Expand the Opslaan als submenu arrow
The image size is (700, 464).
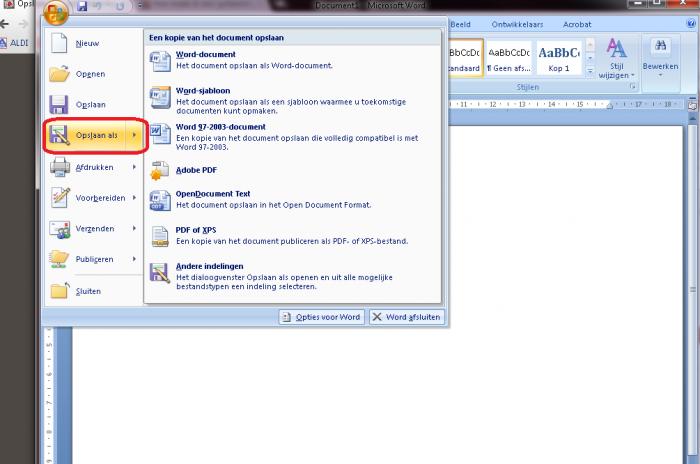tap(134, 135)
